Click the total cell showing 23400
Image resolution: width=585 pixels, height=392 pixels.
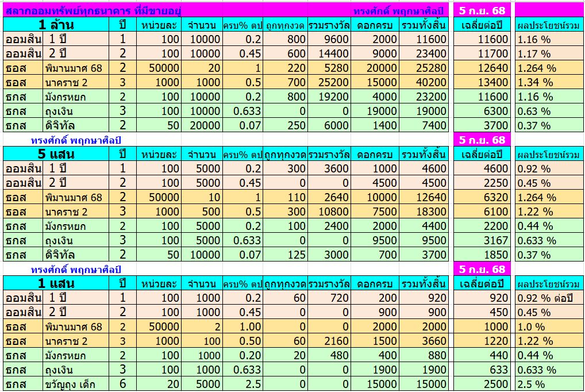coord(424,53)
